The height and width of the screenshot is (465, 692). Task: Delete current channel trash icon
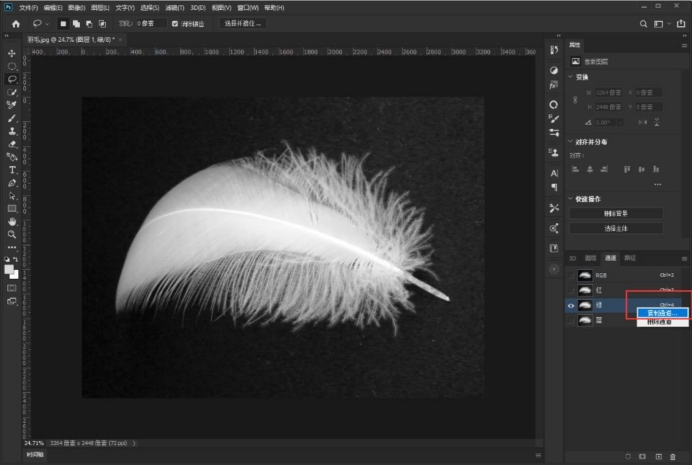(673, 457)
